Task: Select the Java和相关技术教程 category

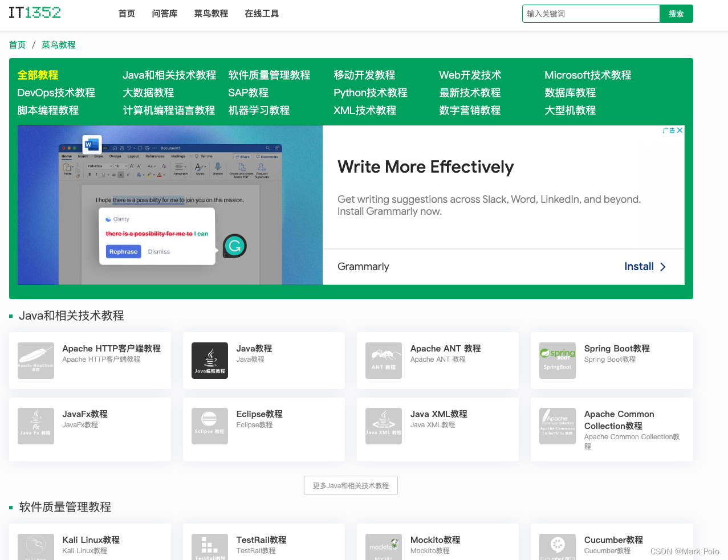Action: [169, 75]
